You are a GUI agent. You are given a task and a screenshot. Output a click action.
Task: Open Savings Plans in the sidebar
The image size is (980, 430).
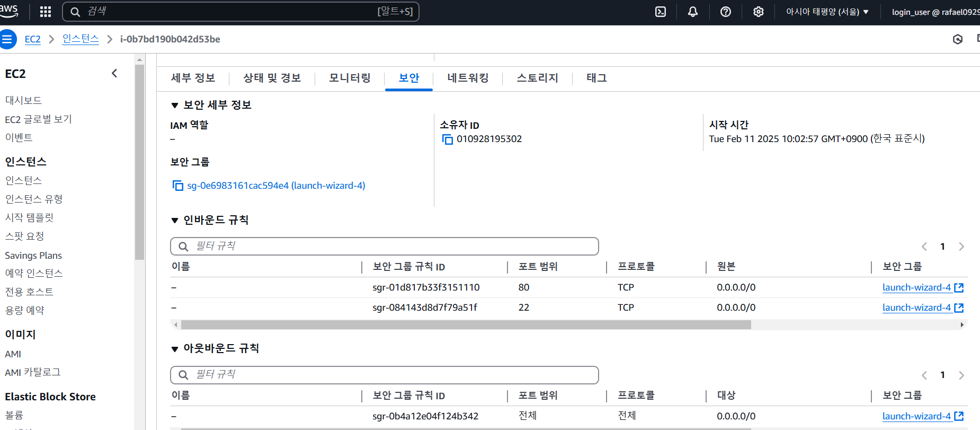(33, 256)
